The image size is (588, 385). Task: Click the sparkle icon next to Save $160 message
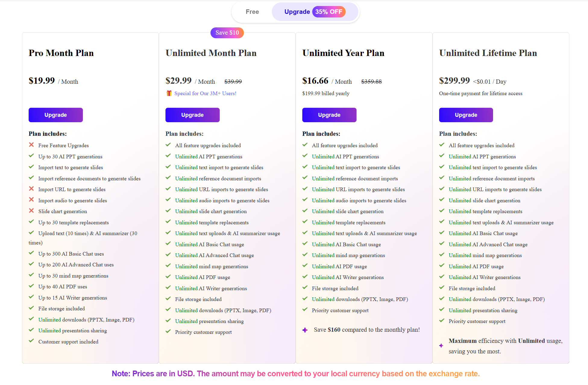tap(305, 330)
